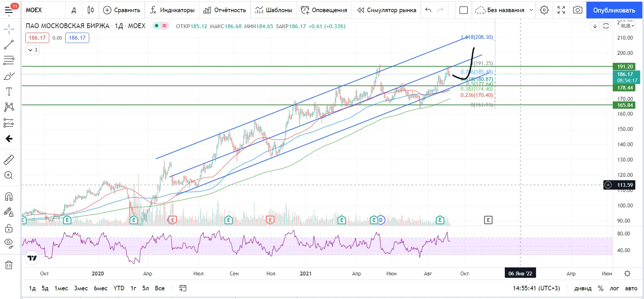The height and width of the screenshot is (299, 644).
Task: Expand the collapsed indicators legend
Action: pos(33,50)
